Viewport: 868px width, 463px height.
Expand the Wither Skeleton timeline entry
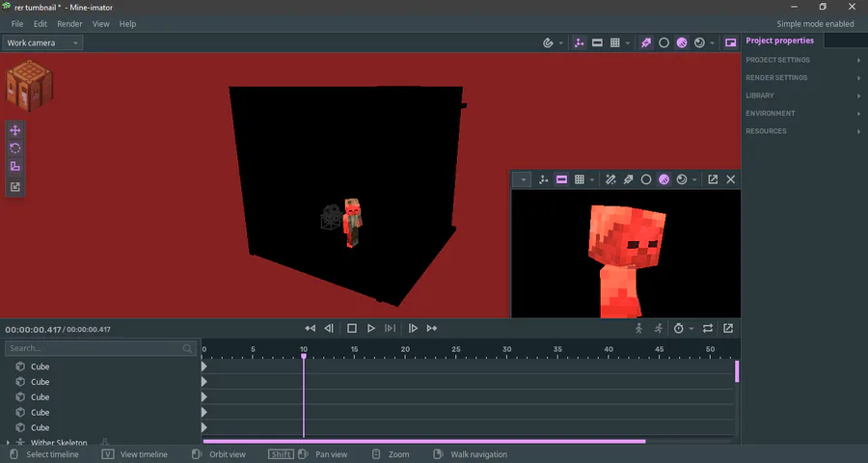coord(8,443)
